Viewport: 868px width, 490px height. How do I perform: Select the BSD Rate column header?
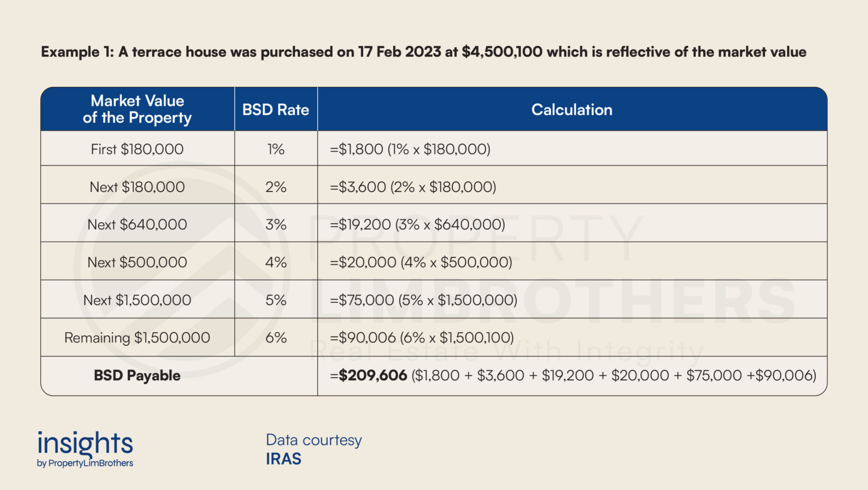coord(276,109)
